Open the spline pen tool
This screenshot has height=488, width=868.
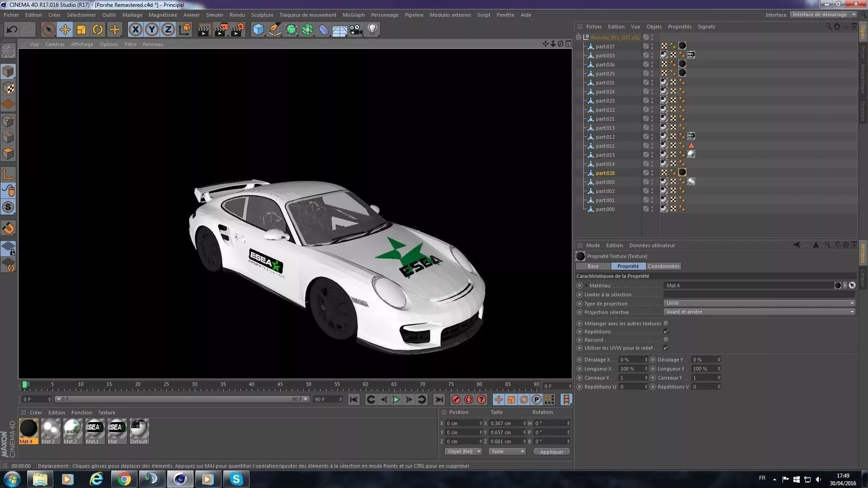274,30
